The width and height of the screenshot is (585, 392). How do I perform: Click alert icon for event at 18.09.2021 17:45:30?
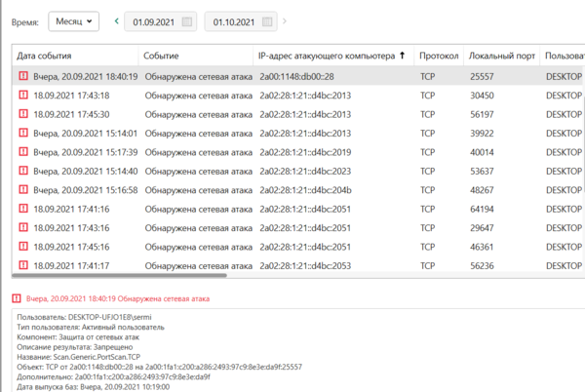coord(23,113)
